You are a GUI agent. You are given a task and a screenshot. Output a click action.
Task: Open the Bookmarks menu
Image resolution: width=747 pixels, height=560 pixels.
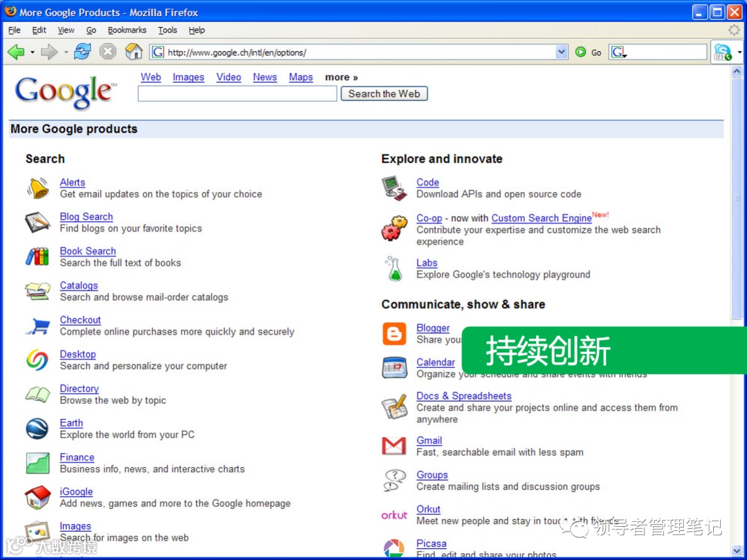click(x=127, y=30)
